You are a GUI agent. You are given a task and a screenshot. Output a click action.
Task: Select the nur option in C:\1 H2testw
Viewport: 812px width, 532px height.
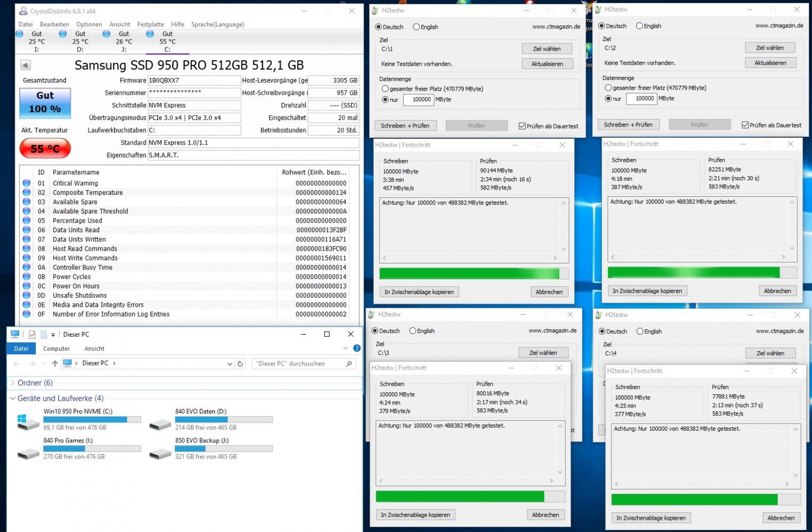390,100
